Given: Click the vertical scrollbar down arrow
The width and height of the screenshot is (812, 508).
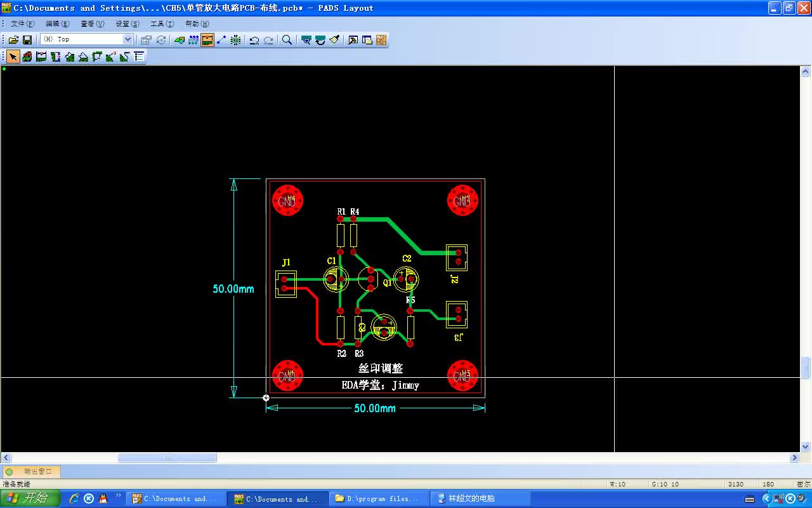Looking at the screenshot, I should click(x=806, y=447).
